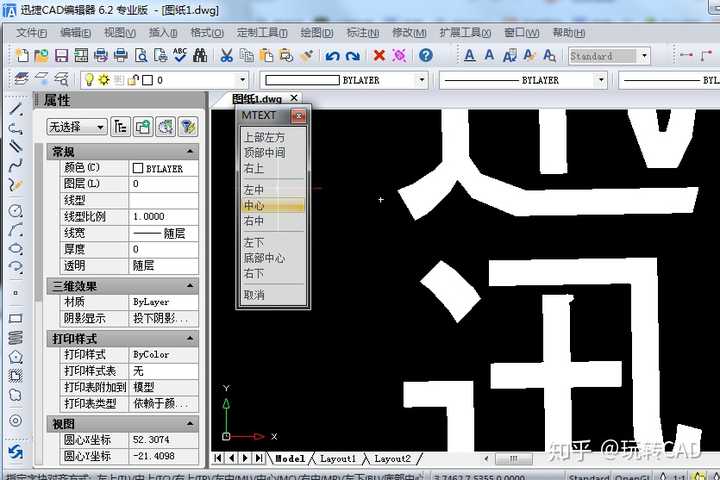This screenshot has height=480, width=720.
Task: Collapse the 视图 section
Action: coord(190,424)
